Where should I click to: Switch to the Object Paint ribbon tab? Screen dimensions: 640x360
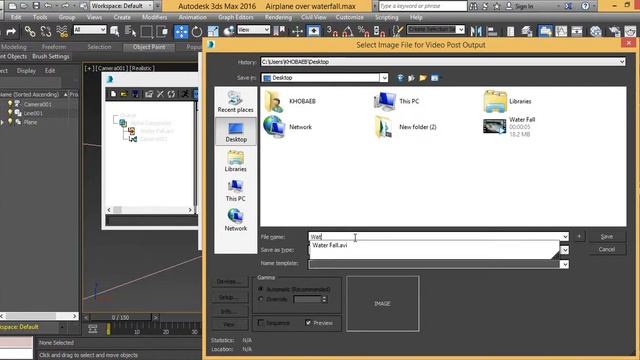coord(149,47)
